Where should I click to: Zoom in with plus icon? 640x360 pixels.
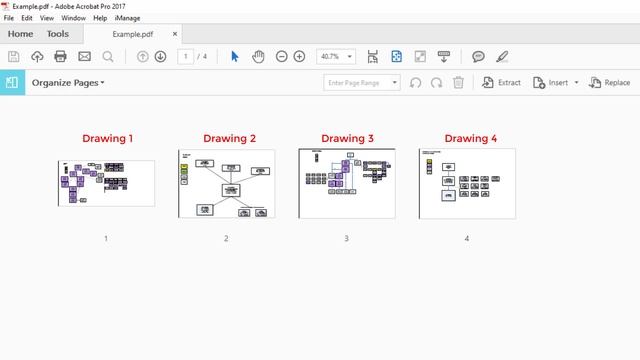pos(299,56)
